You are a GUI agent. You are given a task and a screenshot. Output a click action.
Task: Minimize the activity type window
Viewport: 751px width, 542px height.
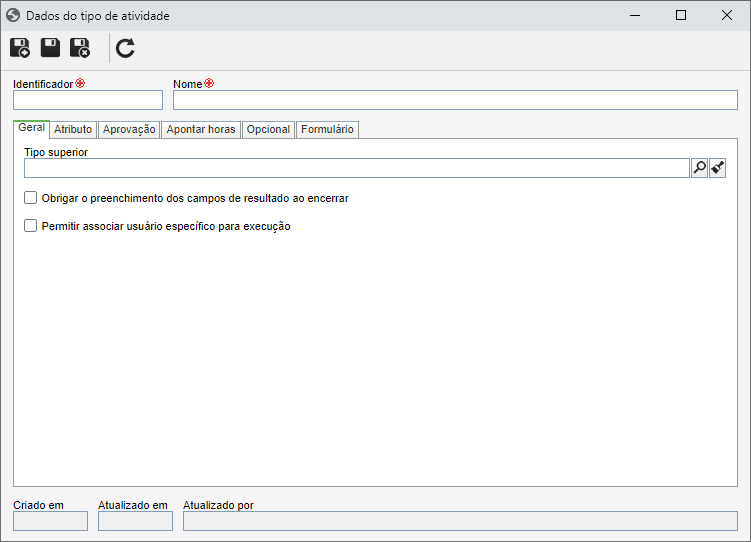point(635,15)
